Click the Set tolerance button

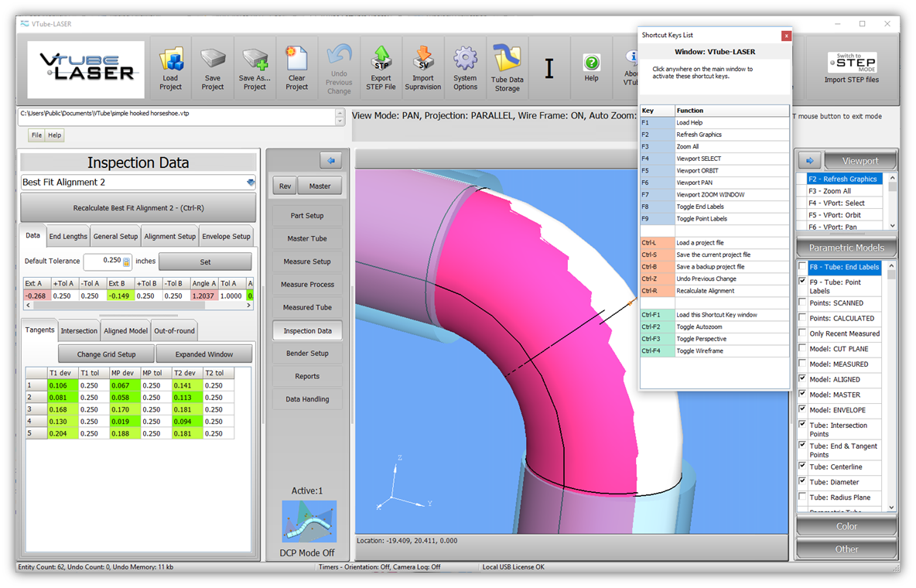pyautogui.click(x=205, y=262)
